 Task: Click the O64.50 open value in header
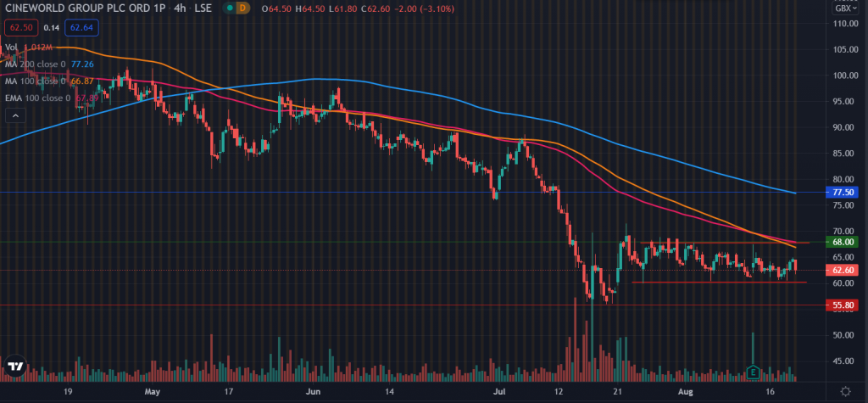point(278,8)
